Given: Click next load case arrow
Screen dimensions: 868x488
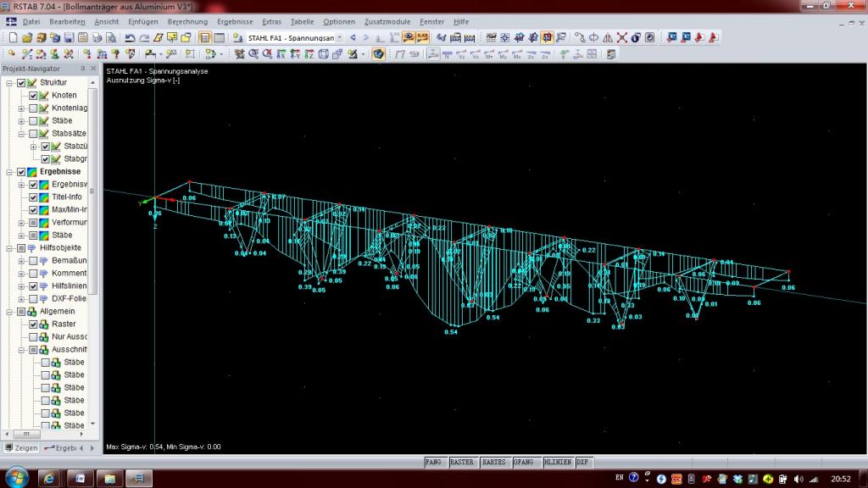Looking at the screenshot, I should coord(366,37).
